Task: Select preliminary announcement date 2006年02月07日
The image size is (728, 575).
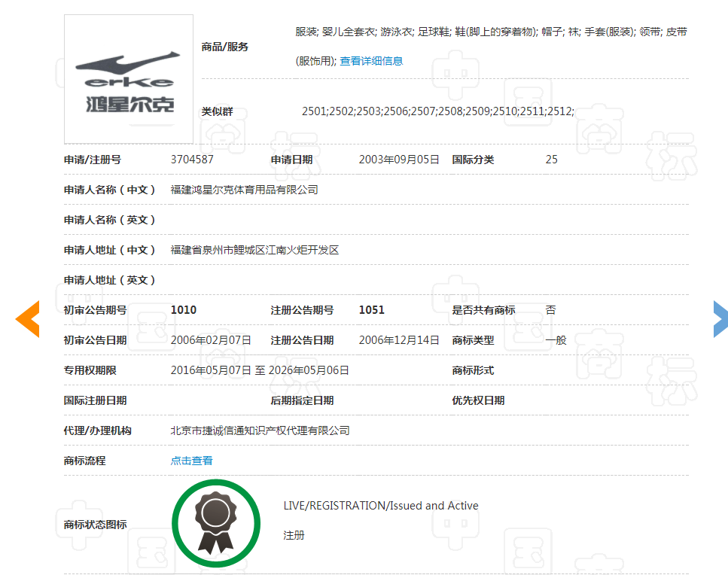Action: click(211, 339)
